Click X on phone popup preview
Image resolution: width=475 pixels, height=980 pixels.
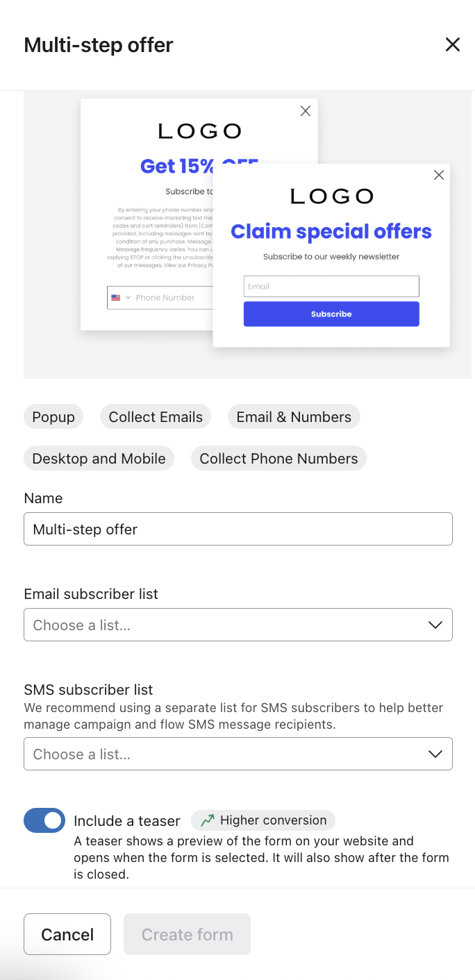pos(306,111)
